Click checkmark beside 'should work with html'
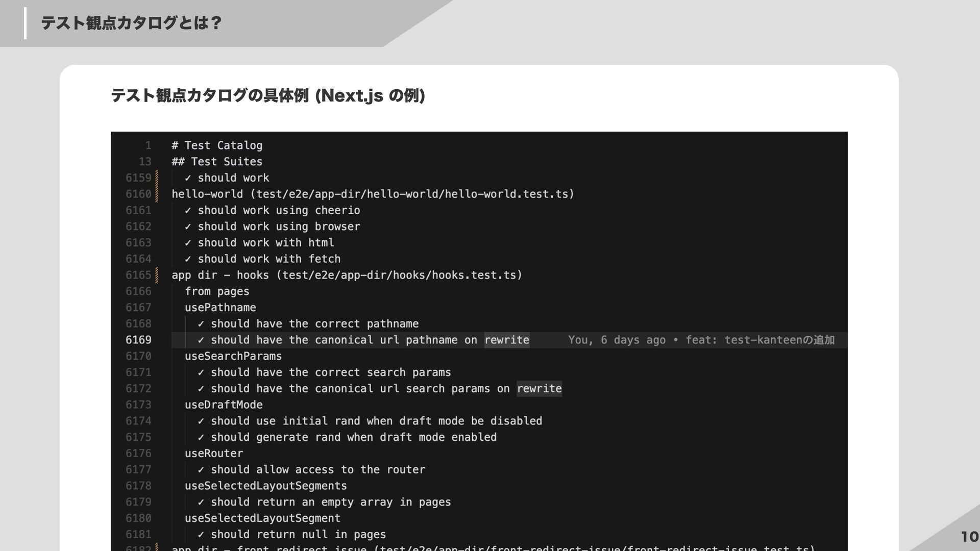This screenshot has height=551, width=980. pyautogui.click(x=188, y=243)
